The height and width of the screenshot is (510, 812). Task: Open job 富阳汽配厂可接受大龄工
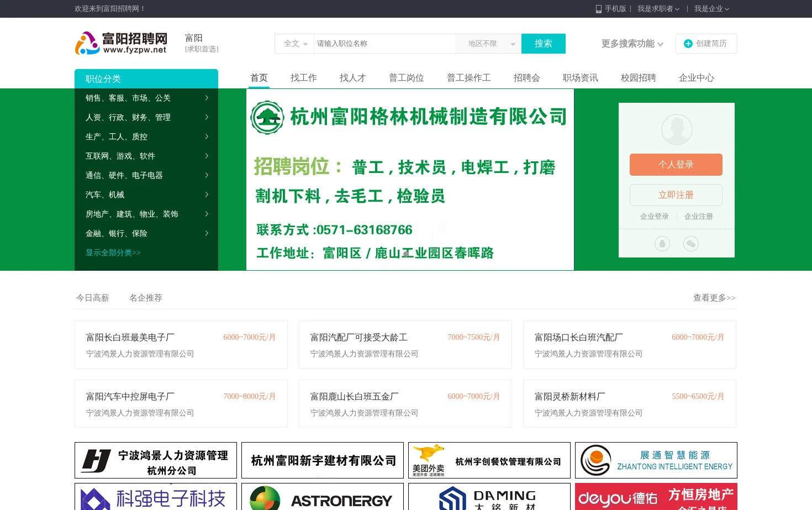pyautogui.click(x=359, y=337)
